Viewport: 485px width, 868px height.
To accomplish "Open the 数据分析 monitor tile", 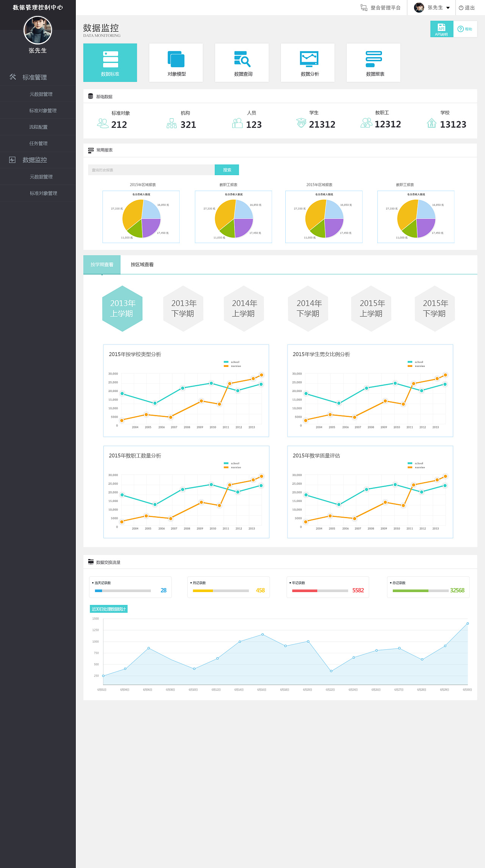I will pyautogui.click(x=308, y=63).
